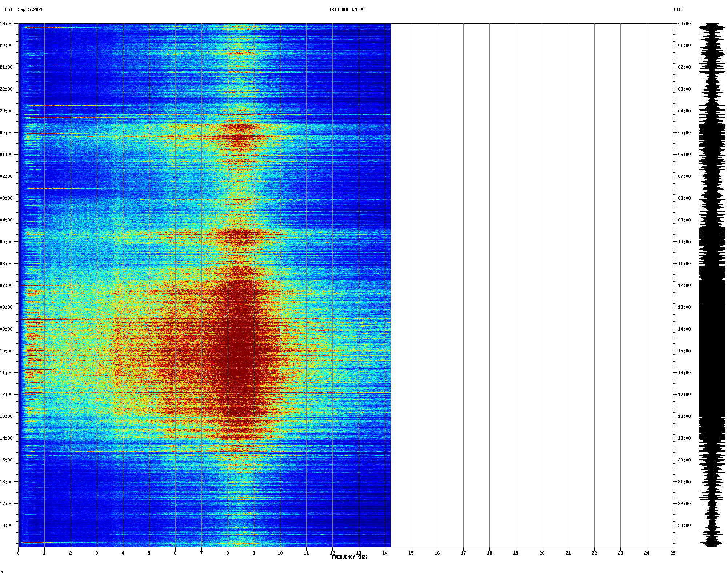Click the 19:00 CST time tick

6,24
